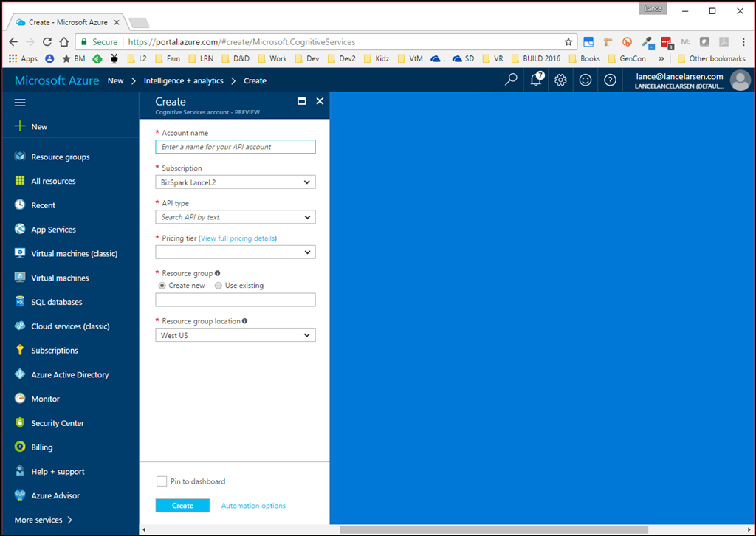
Task: Click Cloud services (classic) icon
Action: point(20,326)
